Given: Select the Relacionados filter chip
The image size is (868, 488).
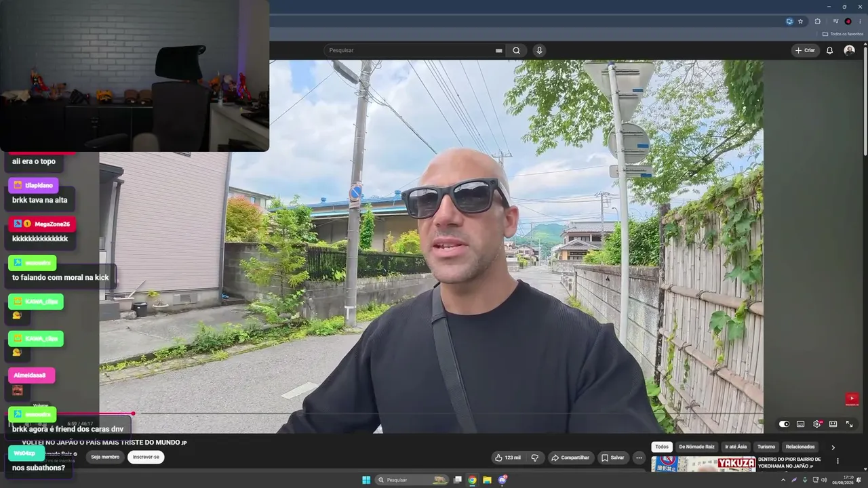Looking at the screenshot, I should coord(800,447).
